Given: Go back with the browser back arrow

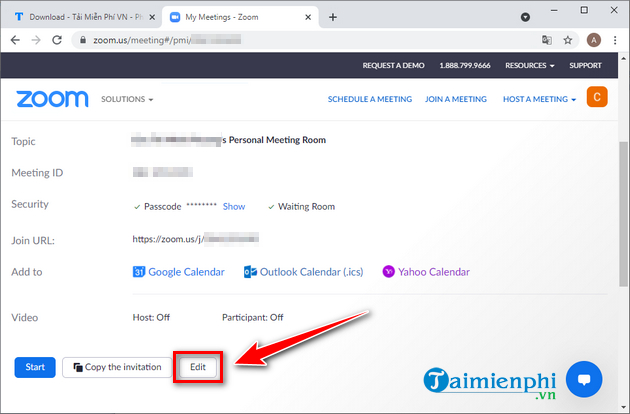Looking at the screenshot, I should click(x=15, y=40).
